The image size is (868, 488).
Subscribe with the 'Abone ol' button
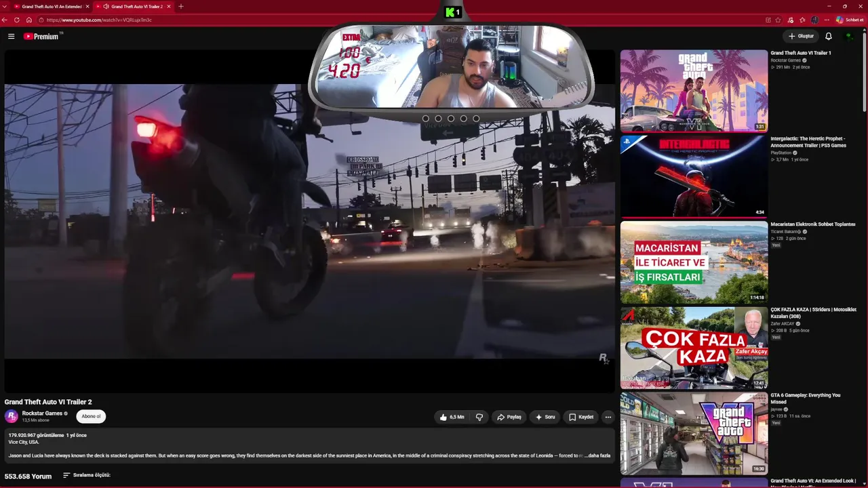pyautogui.click(x=91, y=417)
